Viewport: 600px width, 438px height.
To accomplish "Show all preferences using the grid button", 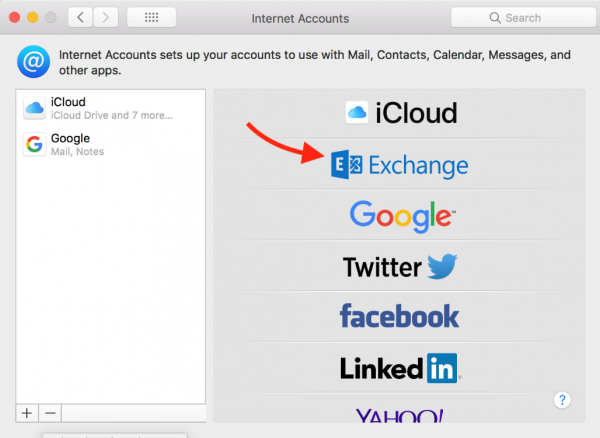I will coord(152,17).
